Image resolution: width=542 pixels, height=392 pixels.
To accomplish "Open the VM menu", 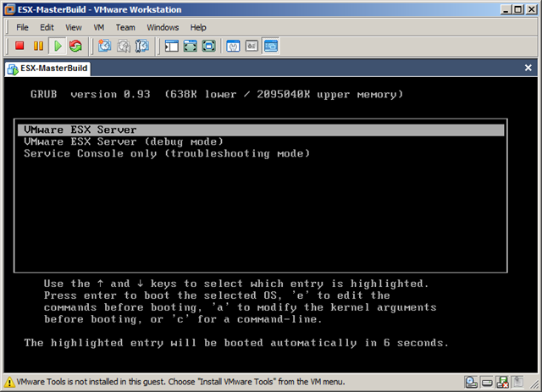I will pyautogui.click(x=99, y=27).
